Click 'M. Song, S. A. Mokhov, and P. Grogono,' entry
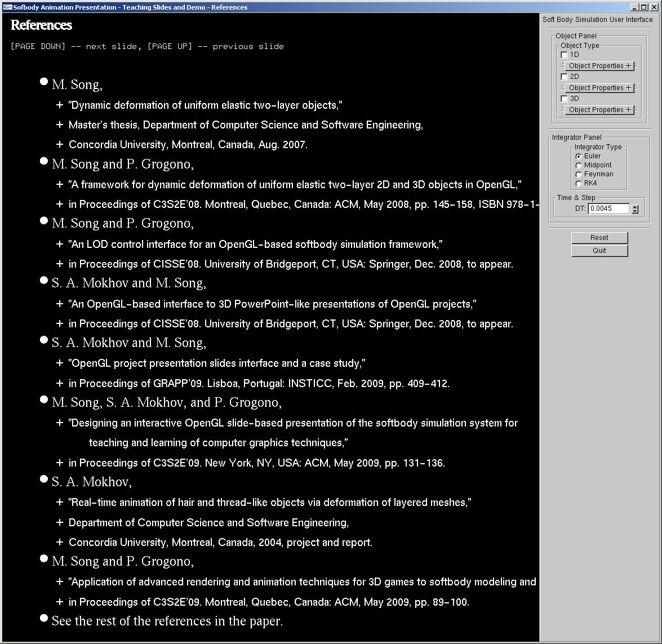 (167, 402)
